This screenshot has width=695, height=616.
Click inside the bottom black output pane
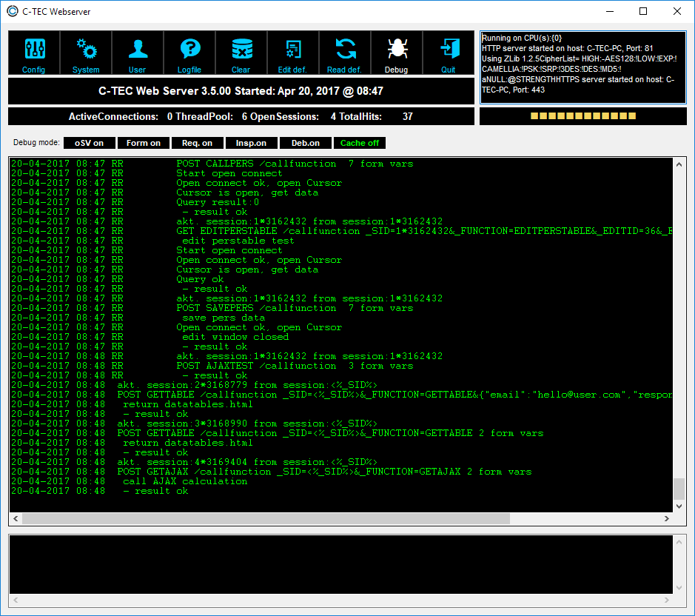[340, 563]
